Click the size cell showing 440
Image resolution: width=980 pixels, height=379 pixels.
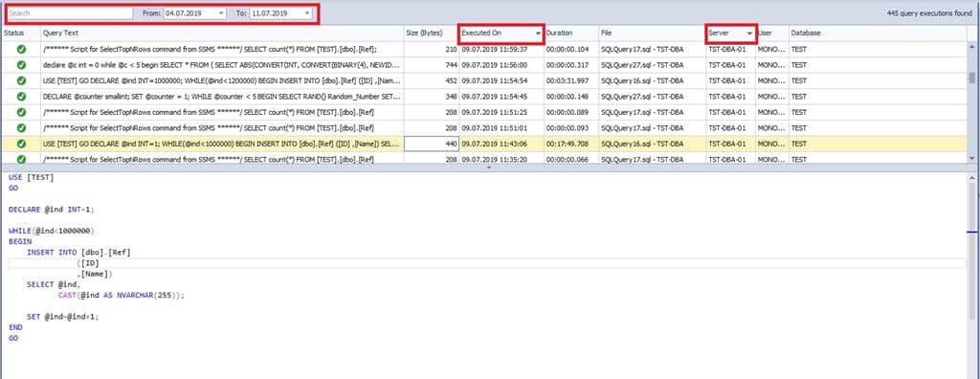click(432, 144)
